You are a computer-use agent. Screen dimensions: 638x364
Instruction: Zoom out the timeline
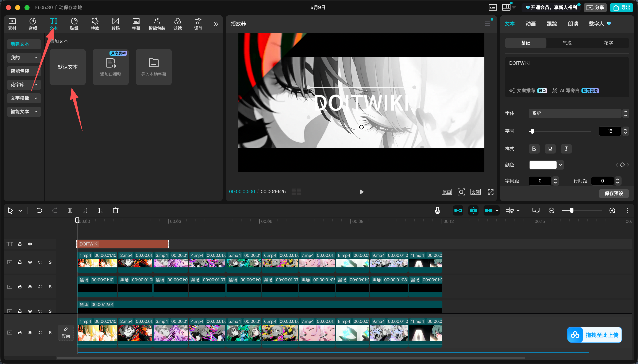[551, 210]
